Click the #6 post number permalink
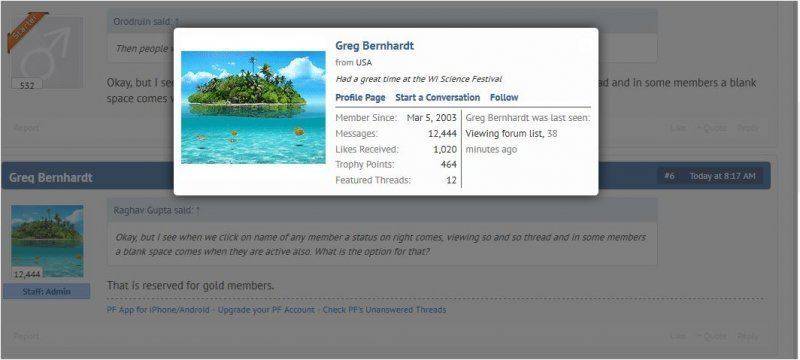 pos(669,176)
